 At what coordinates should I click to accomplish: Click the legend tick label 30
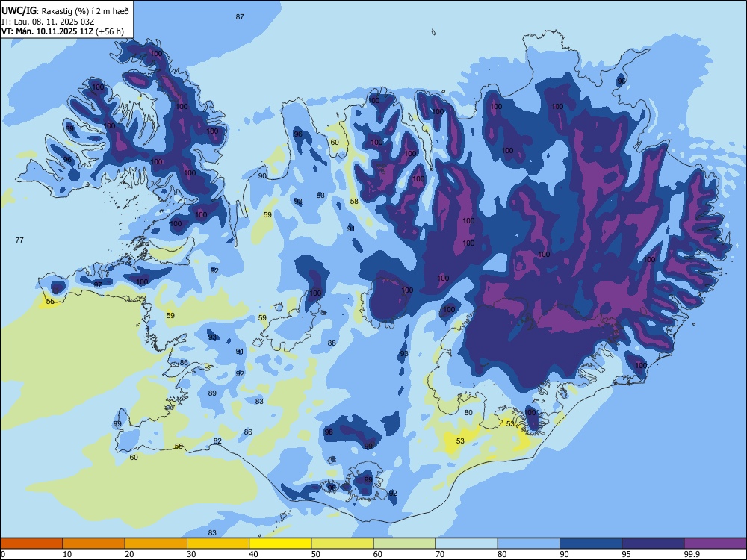pos(191,554)
